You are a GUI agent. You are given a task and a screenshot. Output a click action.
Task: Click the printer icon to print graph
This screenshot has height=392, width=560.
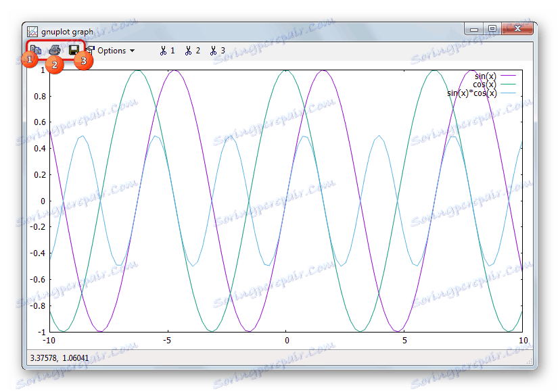55,49
